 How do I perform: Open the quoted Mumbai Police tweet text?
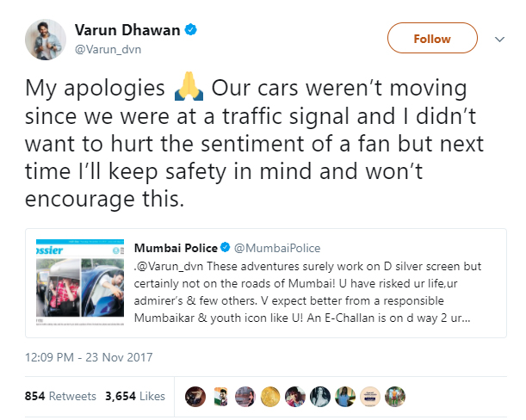click(x=307, y=292)
